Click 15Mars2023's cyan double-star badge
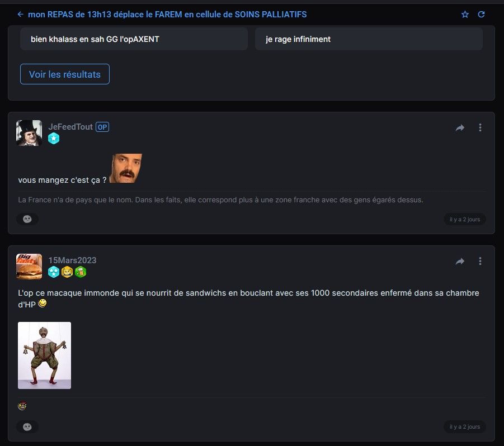 coord(54,272)
